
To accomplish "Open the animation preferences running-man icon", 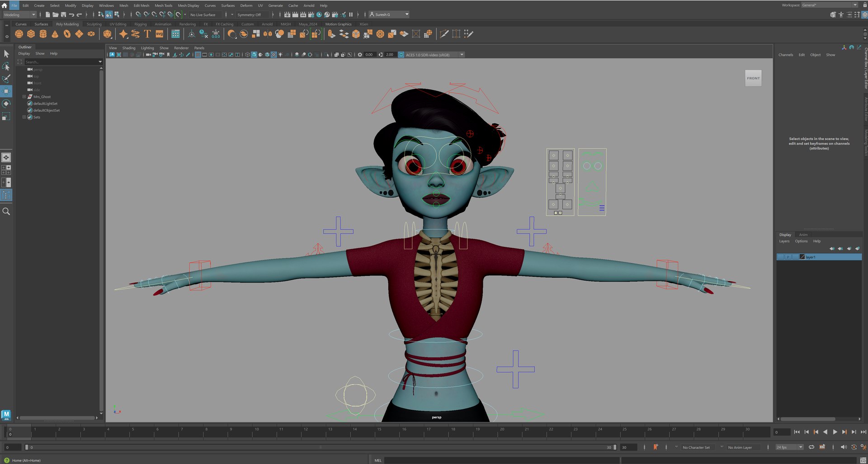I will pos(863,447).
